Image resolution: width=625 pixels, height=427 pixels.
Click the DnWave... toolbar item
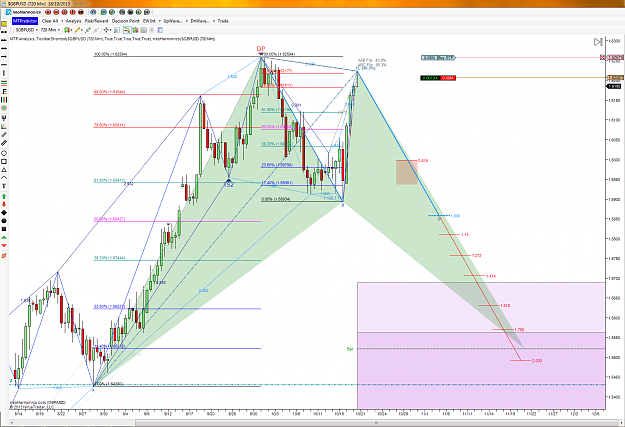(x=200, y=21)
